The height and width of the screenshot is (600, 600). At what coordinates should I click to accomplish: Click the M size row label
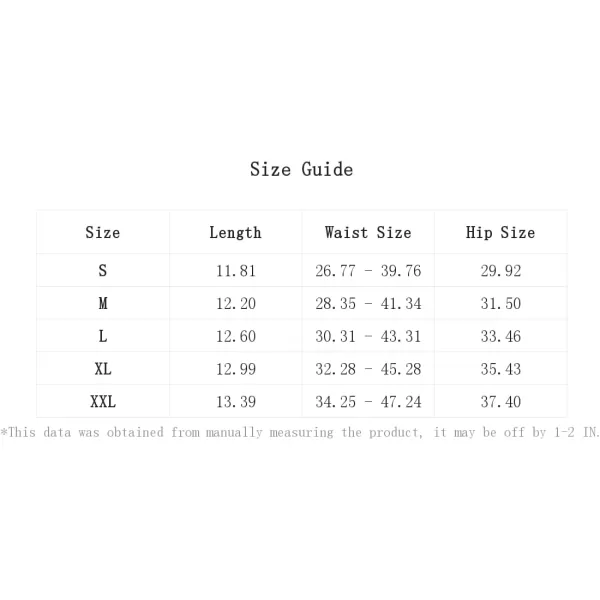[x=103, y=303]
